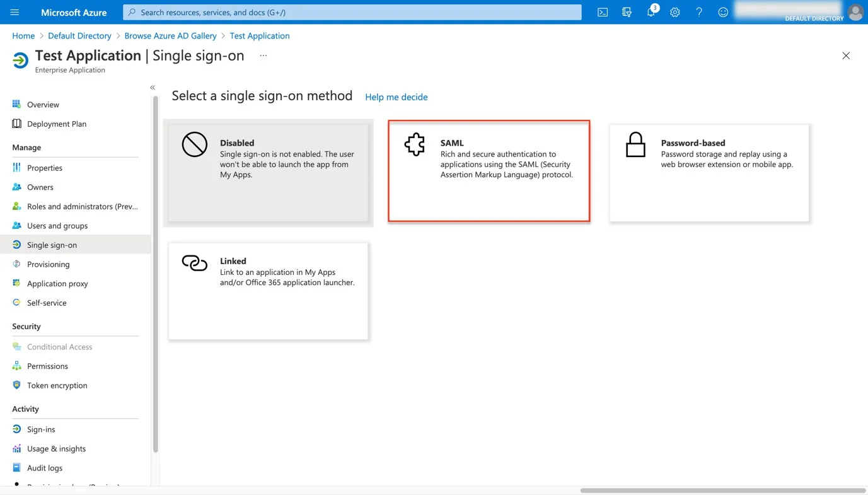Click the Properties icon in sidebar
868x495 pixels.
click(17, 168)
